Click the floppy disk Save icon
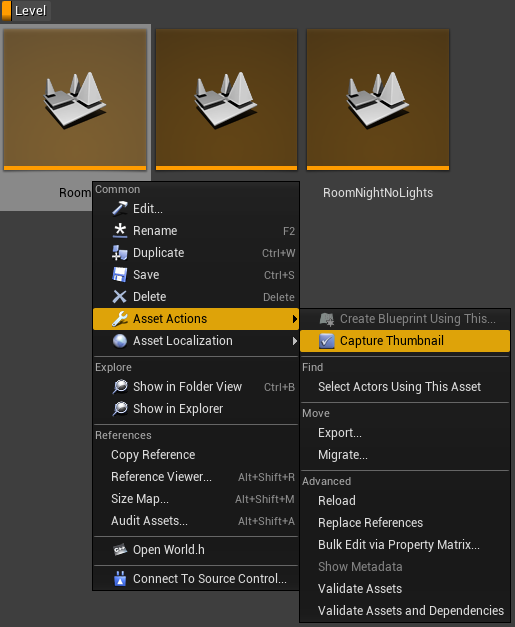Image resolution: width=515 pixels, height=627 pixels. click(x=120, y=275)
